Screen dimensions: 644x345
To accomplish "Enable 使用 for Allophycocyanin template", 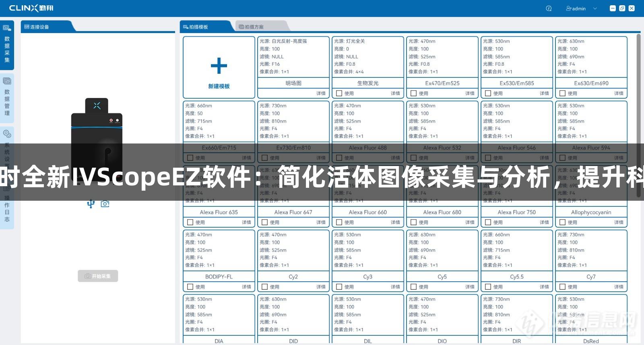I will [x=562, y=222].
